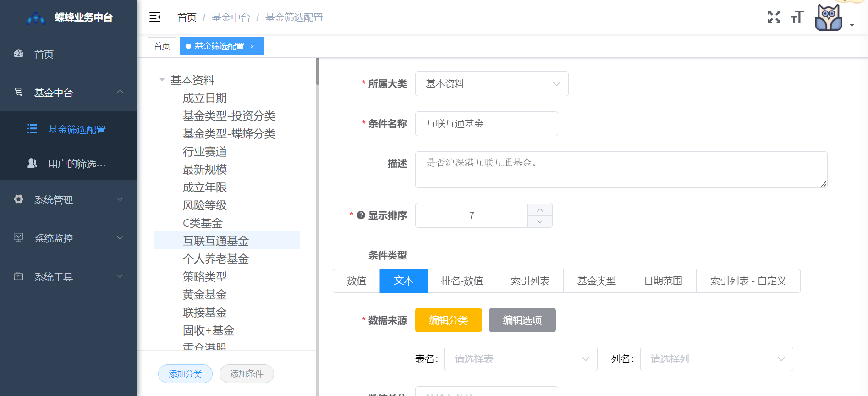868x396 pixels.
Task: Select the 索引列表 condition type
Action: pos(530,280)
